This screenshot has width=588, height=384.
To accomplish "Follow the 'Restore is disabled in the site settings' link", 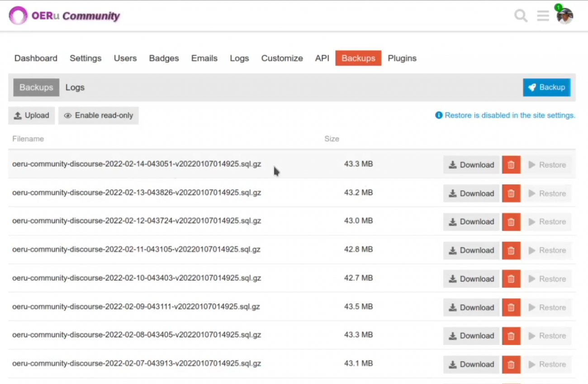I will [505, 115].
